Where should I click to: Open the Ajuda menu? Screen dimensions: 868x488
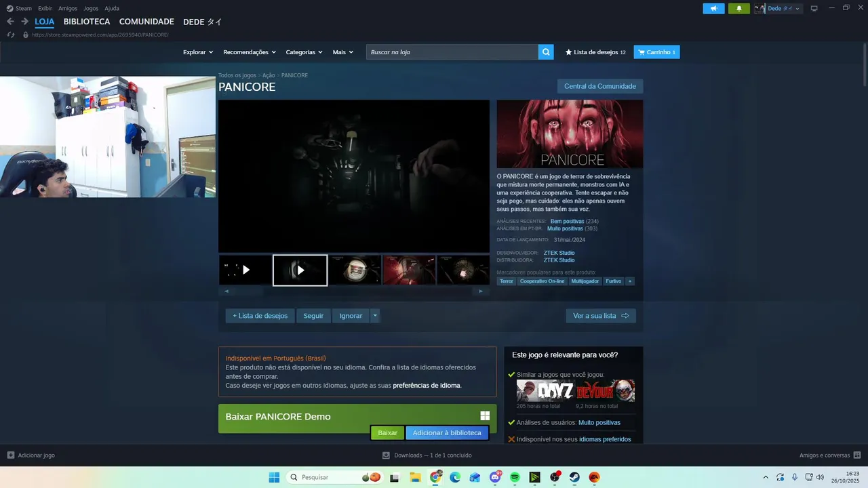click(x=112, y=8)
